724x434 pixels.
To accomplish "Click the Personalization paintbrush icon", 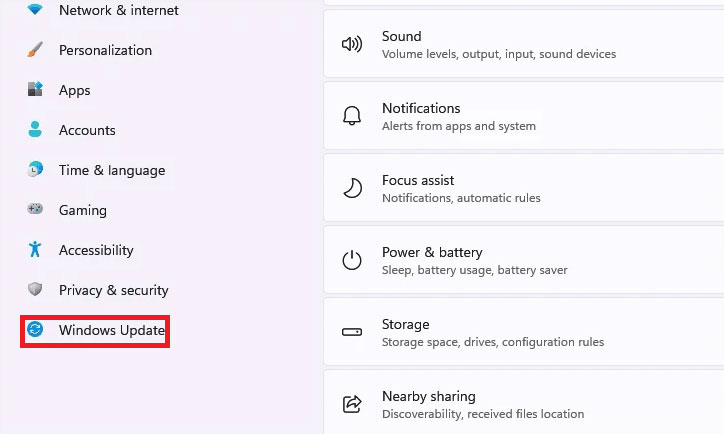I will (36, 50).
